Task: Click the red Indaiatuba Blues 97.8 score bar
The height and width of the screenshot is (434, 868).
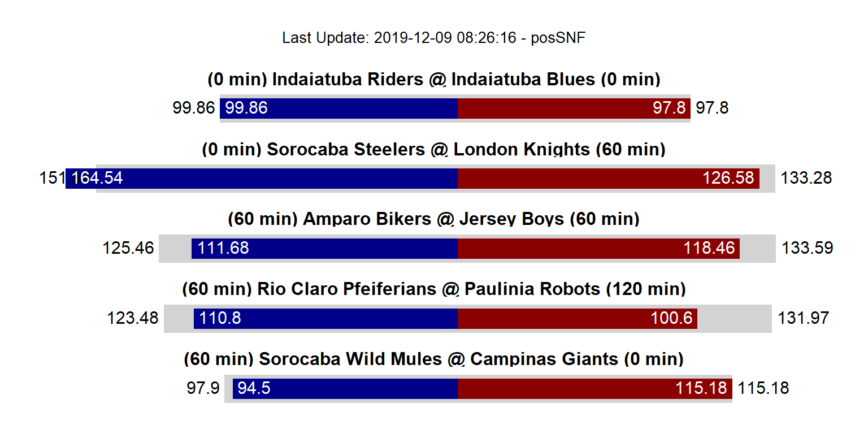Action: point(574,108)
